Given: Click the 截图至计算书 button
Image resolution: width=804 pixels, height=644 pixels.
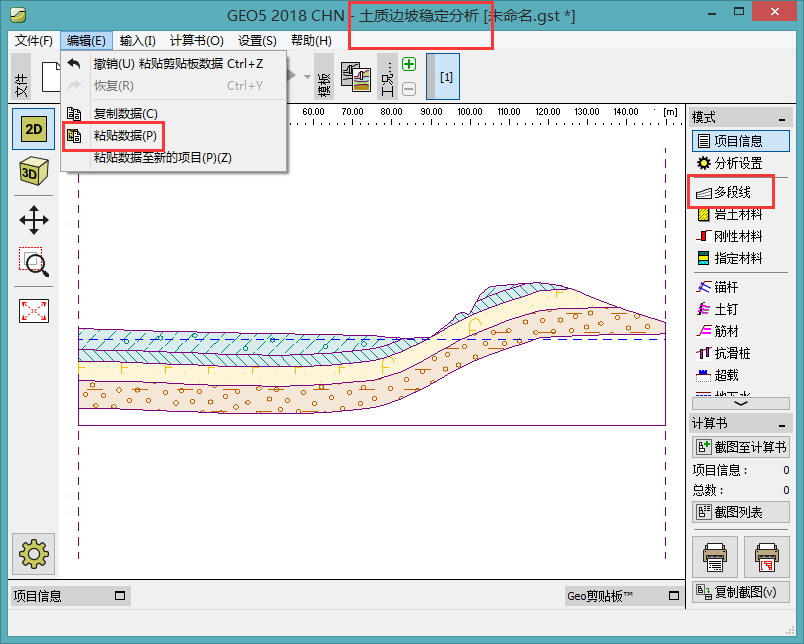Looking at the screenshot, I should tap(741, 447).
